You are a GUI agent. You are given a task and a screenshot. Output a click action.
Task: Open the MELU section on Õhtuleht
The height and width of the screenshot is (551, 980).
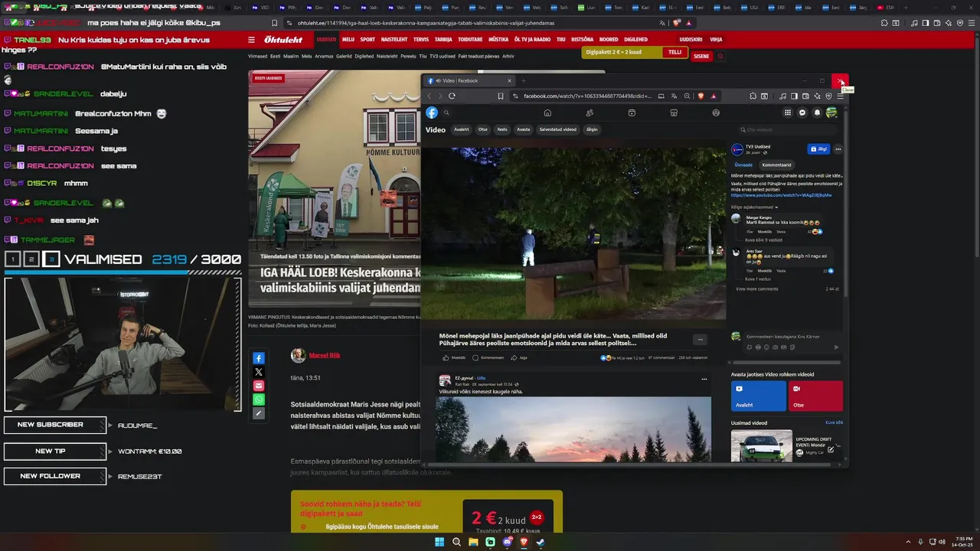point(348,39)
